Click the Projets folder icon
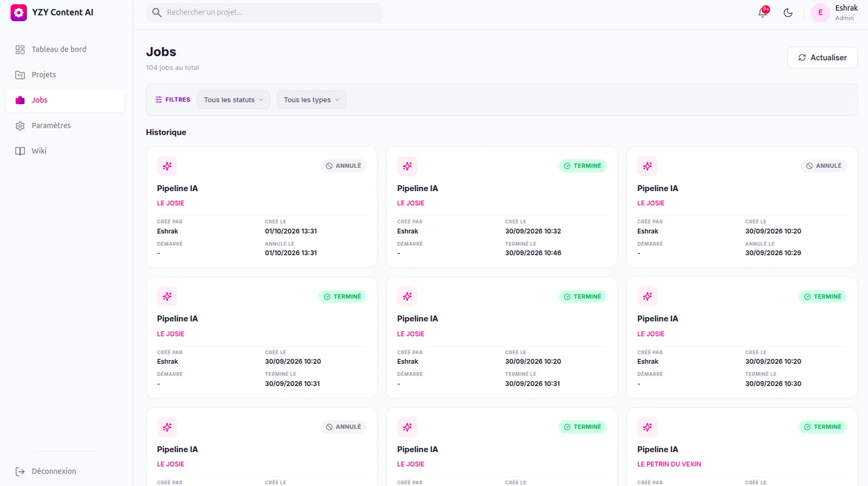The width and height of the screenshot is (868, 486). [20, 75]
